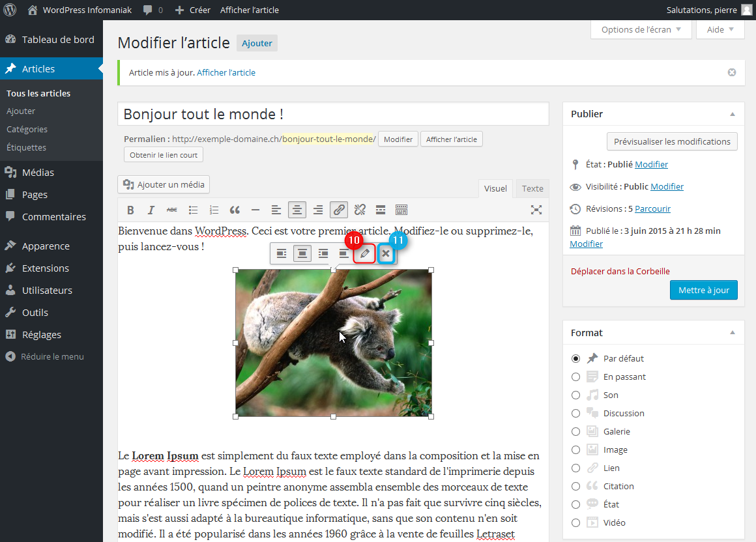Viewport: 756px width, 542px height.
Task: Select the Vidéo format radio button
Action: (575, 522)
